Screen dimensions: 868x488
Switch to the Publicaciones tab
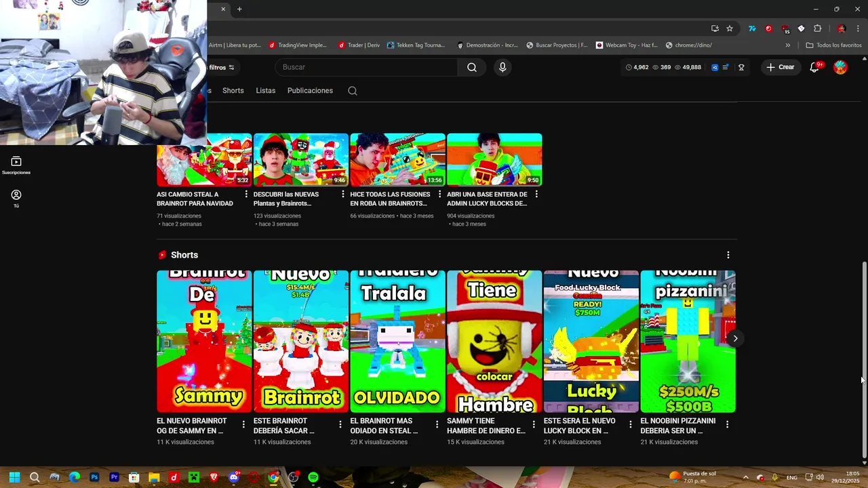310,91
